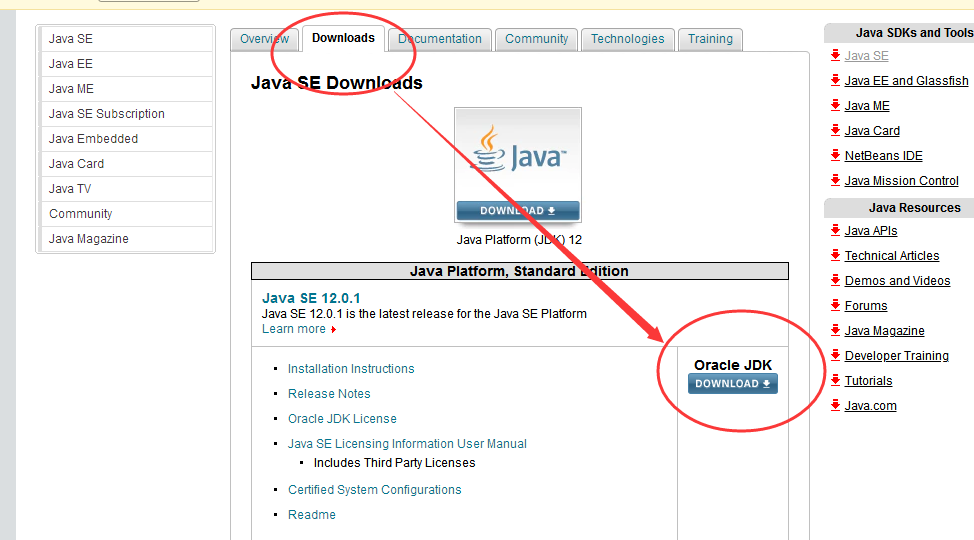Click the red arrow icon beside Java ME link
Screen dimensions: 974x540
pos(835,105)
